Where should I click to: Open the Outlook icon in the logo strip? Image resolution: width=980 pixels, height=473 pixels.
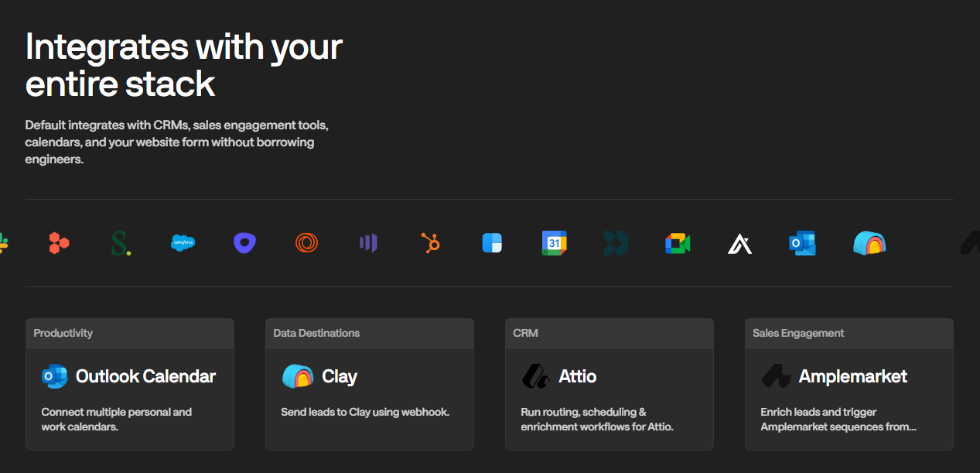[x=801, y=243]
